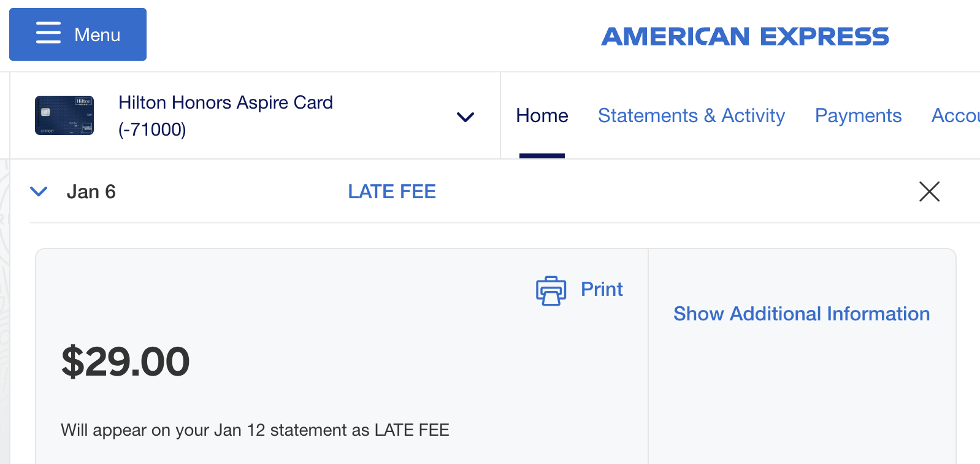
Task: Click the Print text link
Action: (x=602, y=289)
